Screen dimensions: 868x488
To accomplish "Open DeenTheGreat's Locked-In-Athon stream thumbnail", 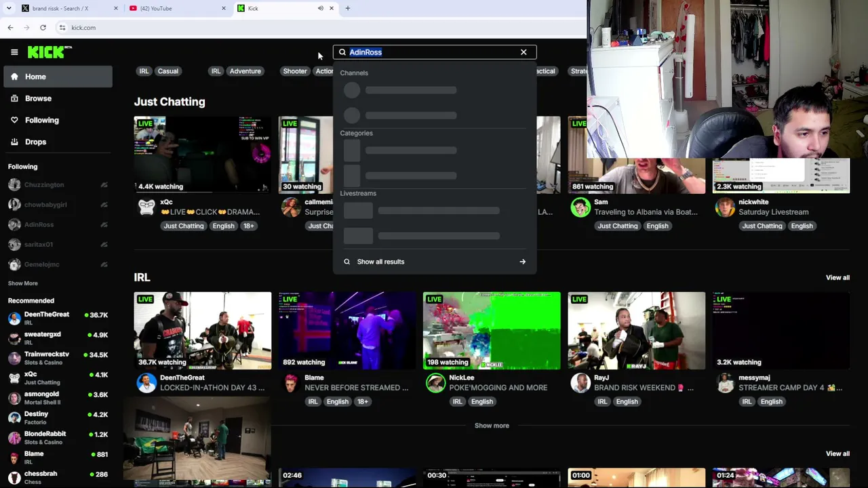I will click(202, 331).
